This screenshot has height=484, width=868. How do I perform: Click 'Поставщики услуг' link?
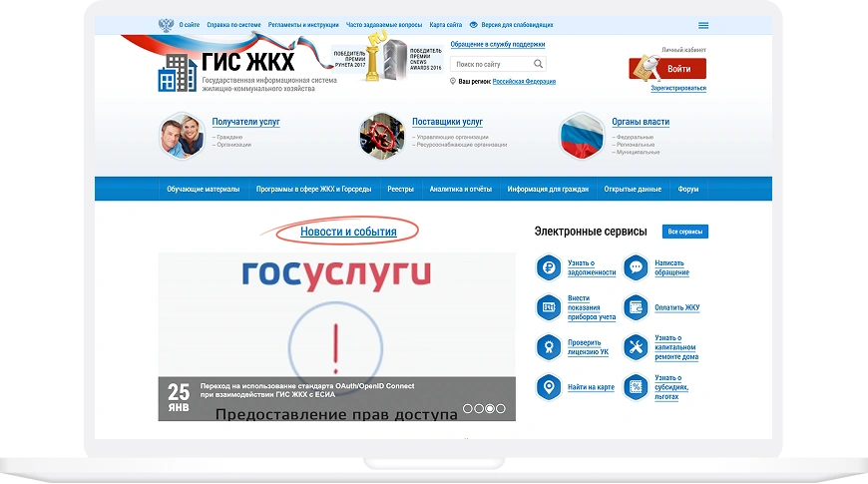click(x=447, y=122)
